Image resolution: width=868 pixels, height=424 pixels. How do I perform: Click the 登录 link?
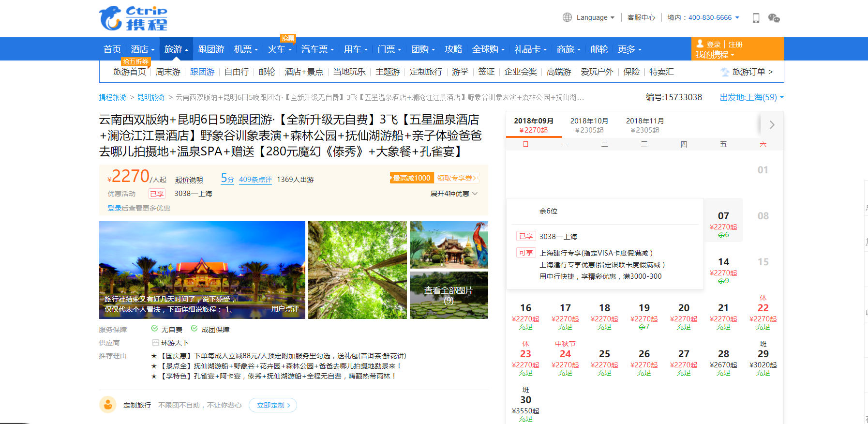click(x=714, y=44)
